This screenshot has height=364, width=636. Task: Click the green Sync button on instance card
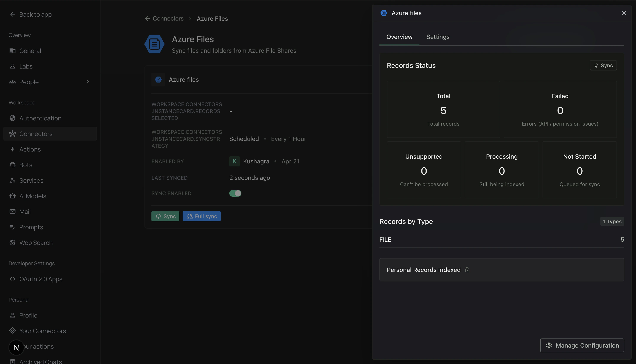click(x=165, y=216)
